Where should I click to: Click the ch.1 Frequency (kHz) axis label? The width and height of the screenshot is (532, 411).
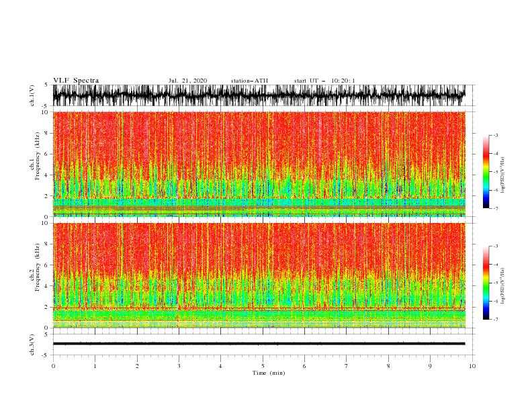click(35, 156)
